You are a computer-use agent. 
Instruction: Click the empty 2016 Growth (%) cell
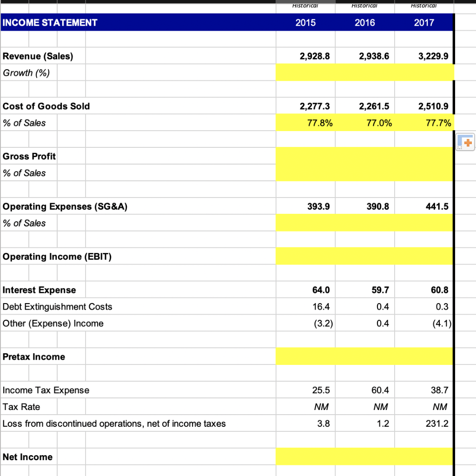tap(365, 73)
